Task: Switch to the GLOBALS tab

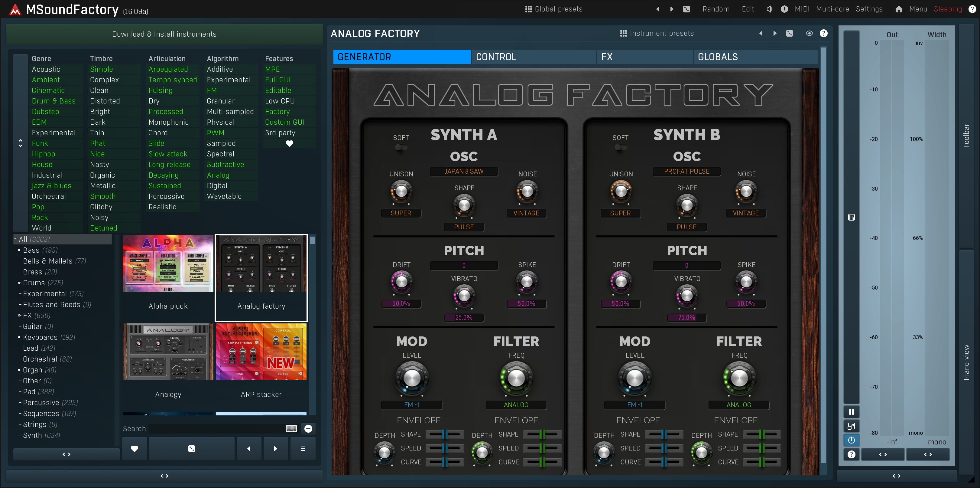Action: [x=755, y=57]
